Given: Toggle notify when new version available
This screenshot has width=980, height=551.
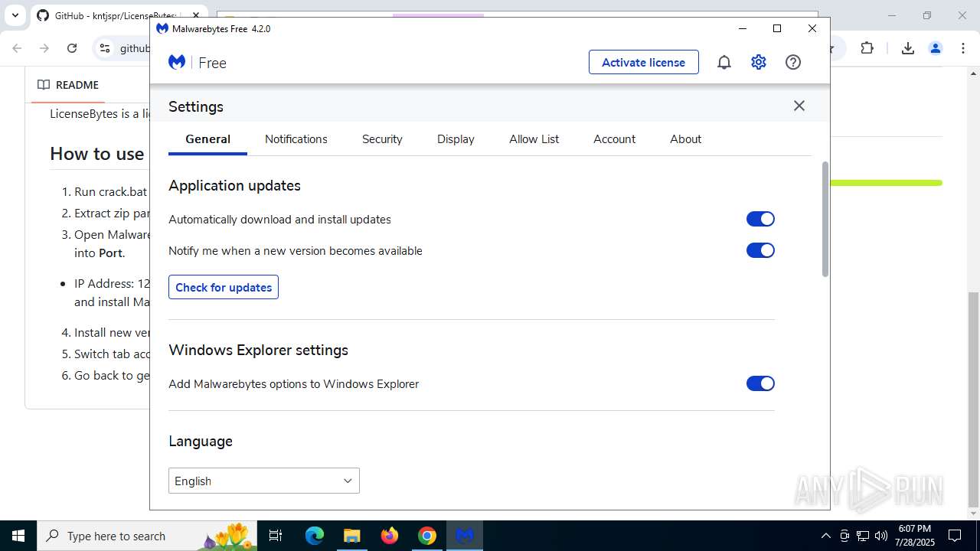Looking at the screenshot, I should 760,250.
